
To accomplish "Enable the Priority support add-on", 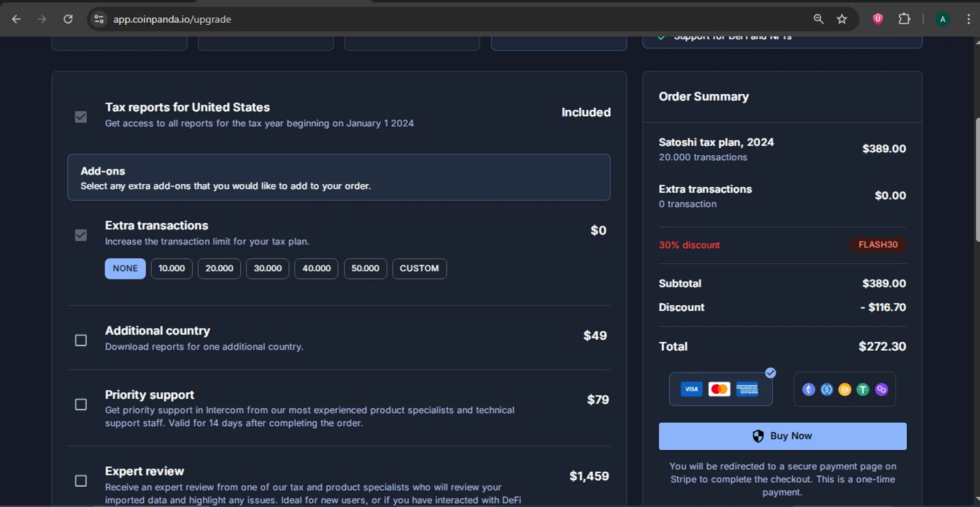I will [81, 404].
